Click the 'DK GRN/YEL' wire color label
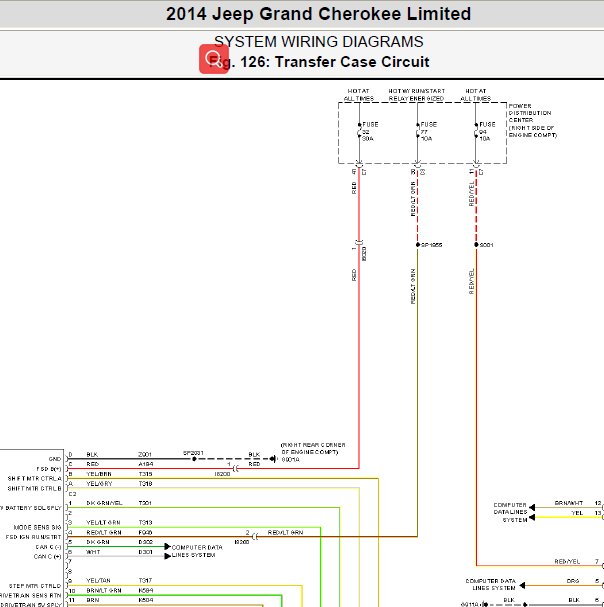 (104, 503)
